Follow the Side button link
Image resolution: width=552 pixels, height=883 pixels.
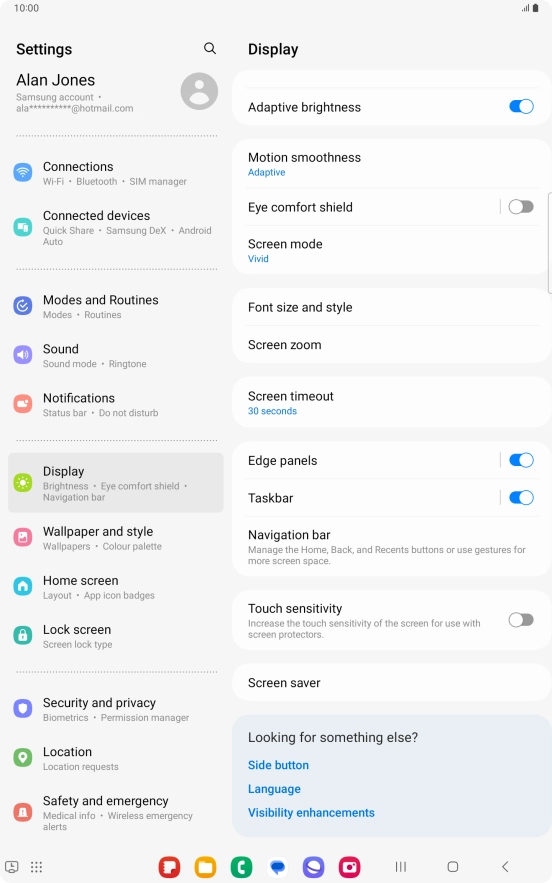(x=278, y=765)
